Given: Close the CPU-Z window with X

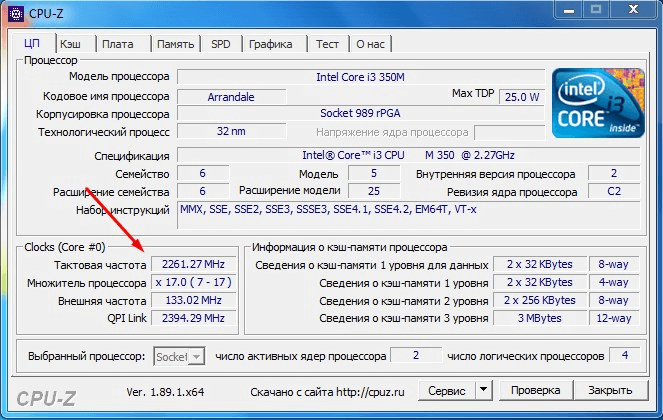Looking at the screenshot, I should point(633,9).
